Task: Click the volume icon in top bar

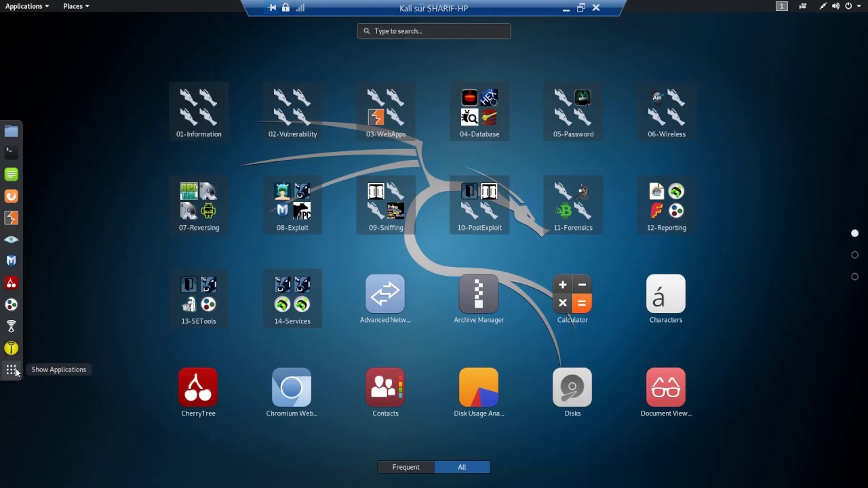Action: [835, 6]
